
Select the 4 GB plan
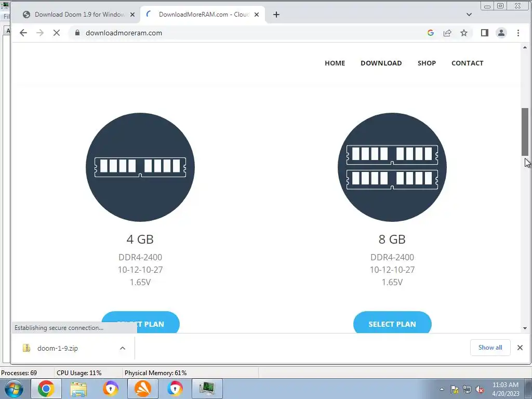tap(140, 323)
